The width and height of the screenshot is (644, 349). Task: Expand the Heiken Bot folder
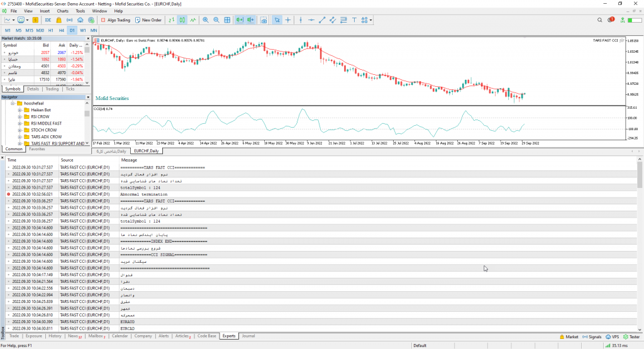pyautogui.click(x=20, y=109)
